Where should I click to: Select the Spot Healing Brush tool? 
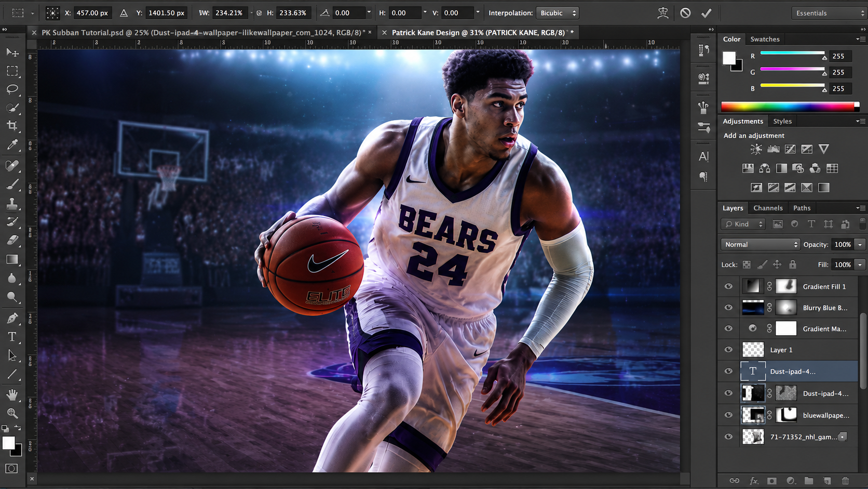[12, 166]
